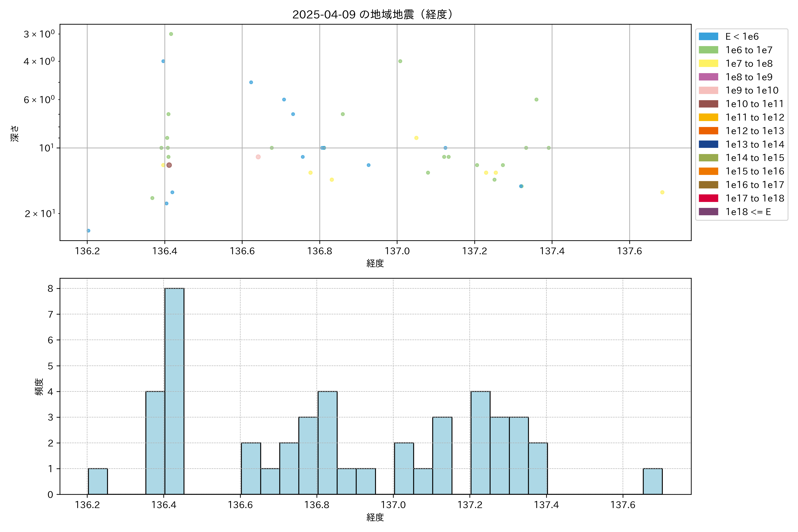
Task: Click the large brown scatter point near 136.4
Action: tap(169, 165)
